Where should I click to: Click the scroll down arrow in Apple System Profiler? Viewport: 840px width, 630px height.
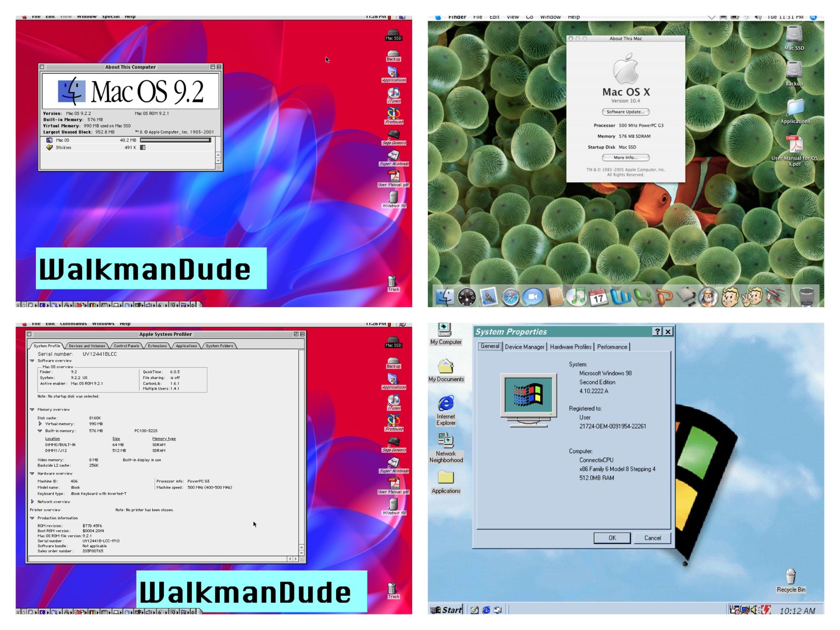click(302, 553)
